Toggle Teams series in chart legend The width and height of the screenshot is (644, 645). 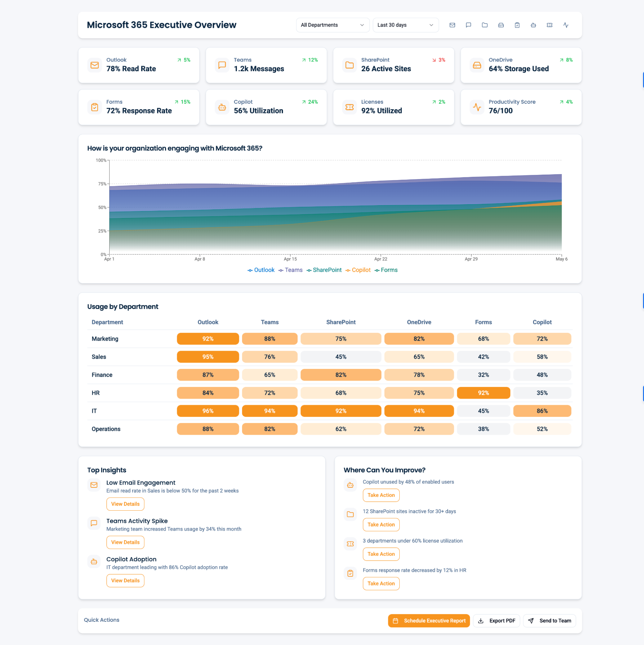[x=290, y=270]
